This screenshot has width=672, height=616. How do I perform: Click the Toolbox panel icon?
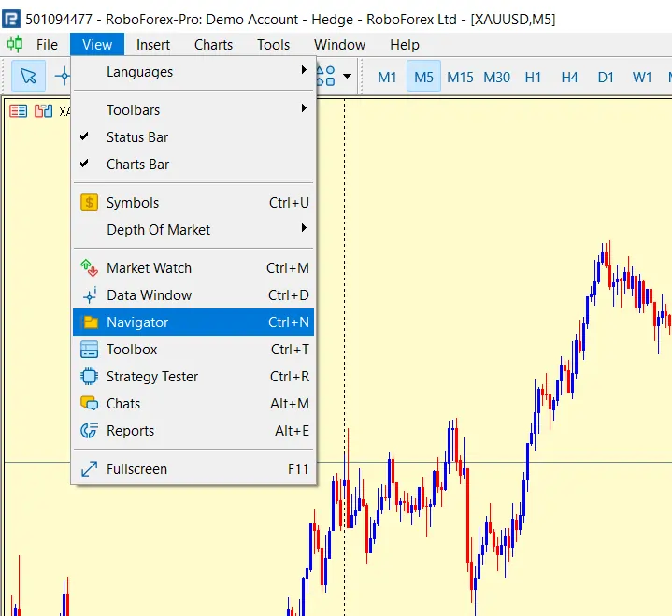click(x=89, y=350)
